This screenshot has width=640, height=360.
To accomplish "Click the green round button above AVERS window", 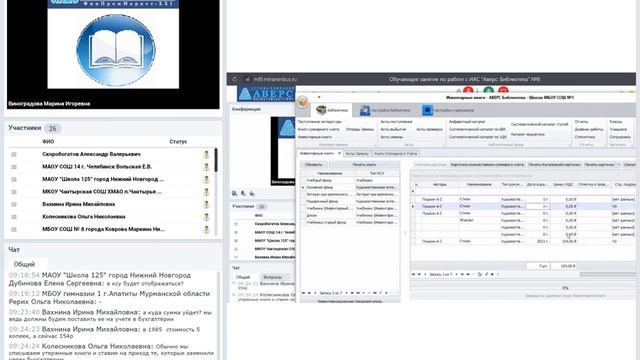I will tap(488, 90).
